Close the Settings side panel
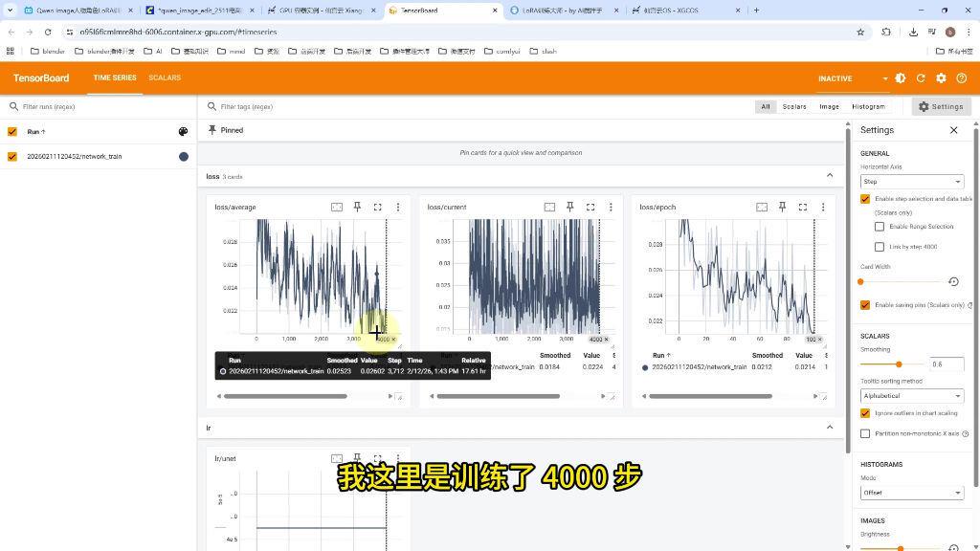 click(x=954, y=130)
